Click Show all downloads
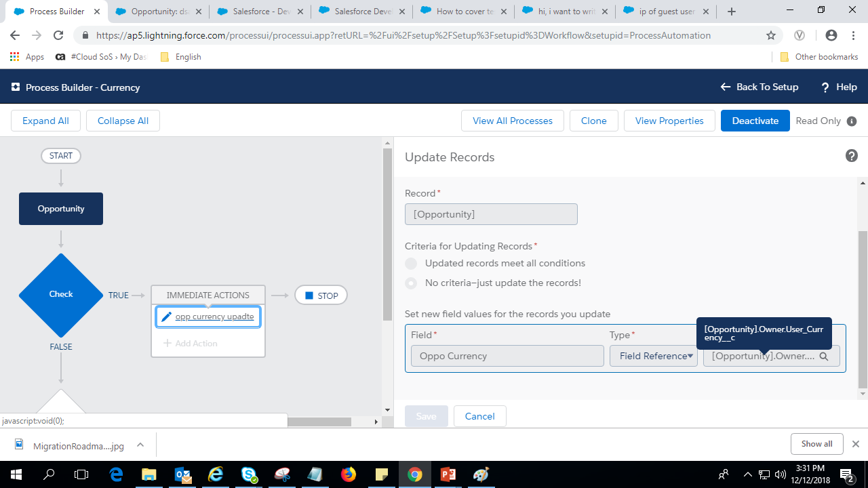The width and height of the screenshot is (868, 488). 816,444
